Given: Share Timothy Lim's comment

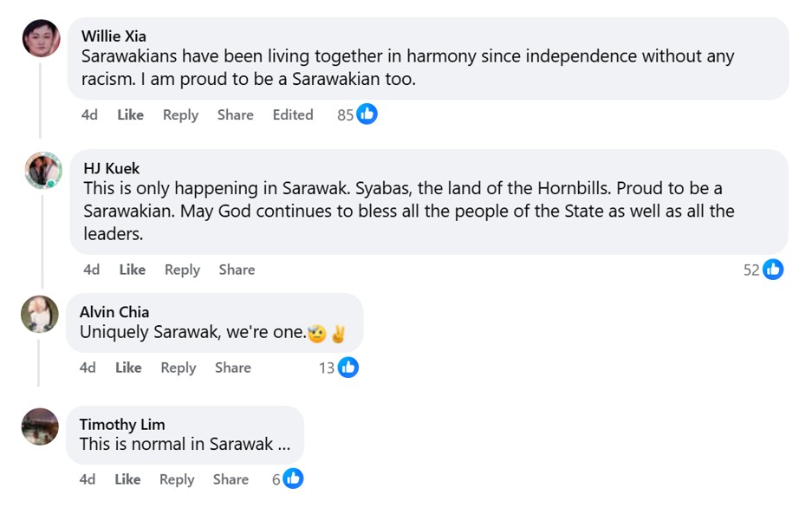Looking at the screenshot, I should coord(231,479).
